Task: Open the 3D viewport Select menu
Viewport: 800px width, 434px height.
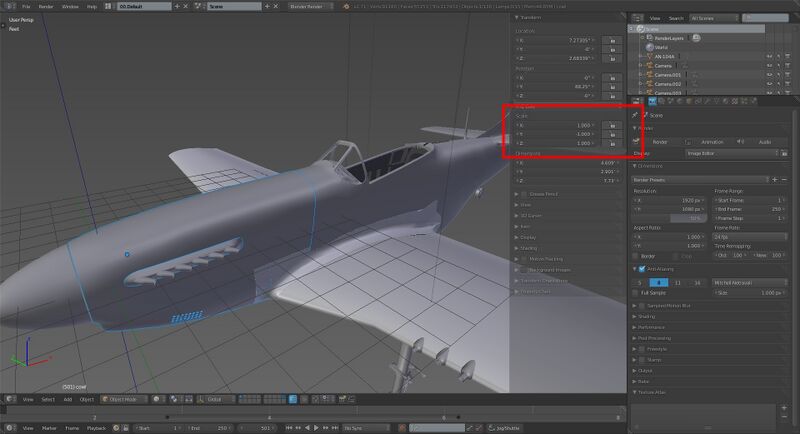Action: click(48, 399)
